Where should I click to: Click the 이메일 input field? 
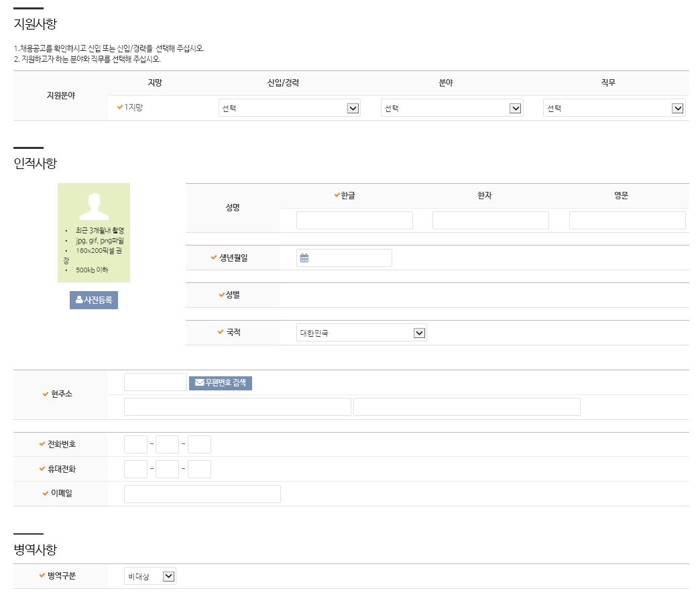[202, 494]
